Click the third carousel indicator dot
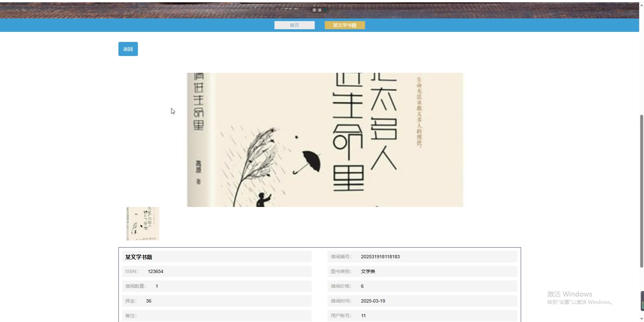644x322 pixels. click(325, 10)
